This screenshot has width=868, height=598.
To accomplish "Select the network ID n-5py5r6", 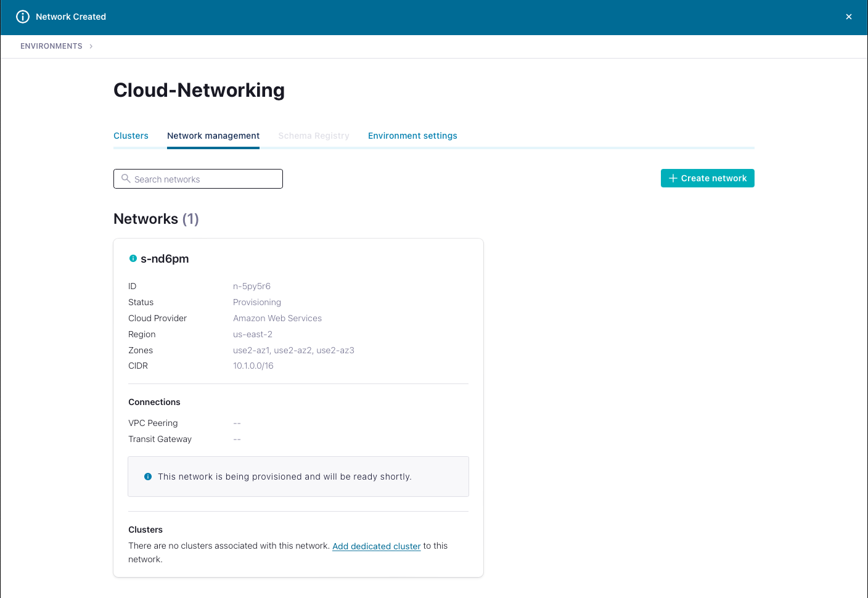I will [252, 286].
